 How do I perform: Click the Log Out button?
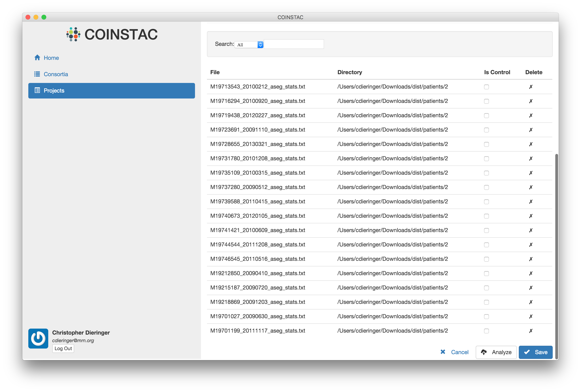point(63,349)
